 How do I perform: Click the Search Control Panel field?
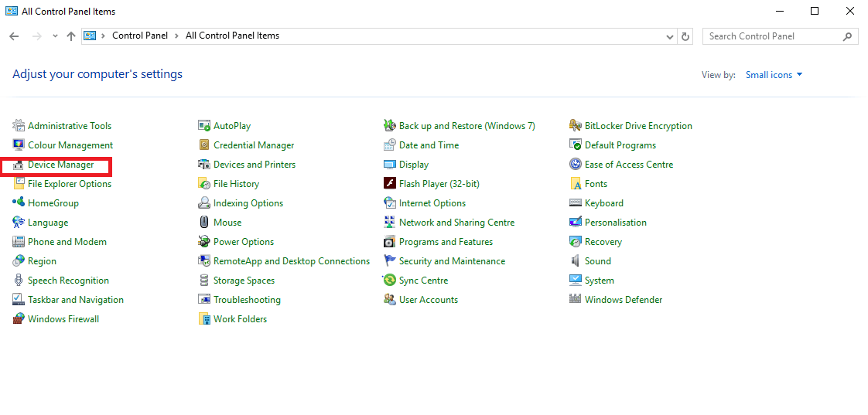point(771,36)
